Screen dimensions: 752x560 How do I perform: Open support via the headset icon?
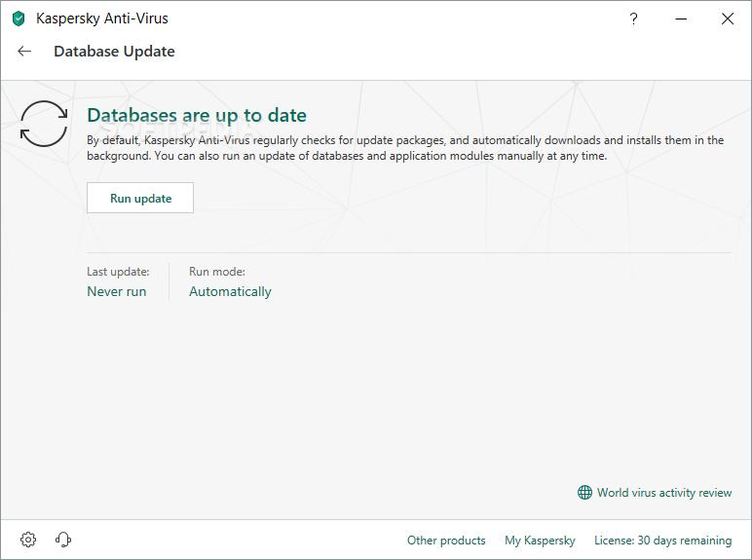pos(63,540)
